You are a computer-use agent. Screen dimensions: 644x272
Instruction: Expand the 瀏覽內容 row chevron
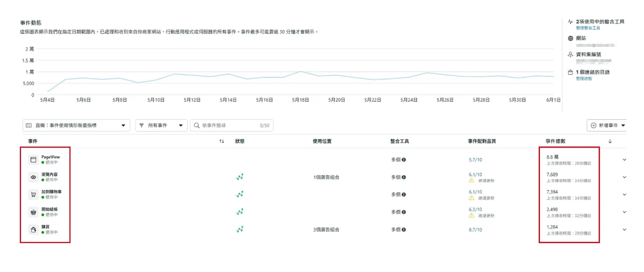click(624, 177)
